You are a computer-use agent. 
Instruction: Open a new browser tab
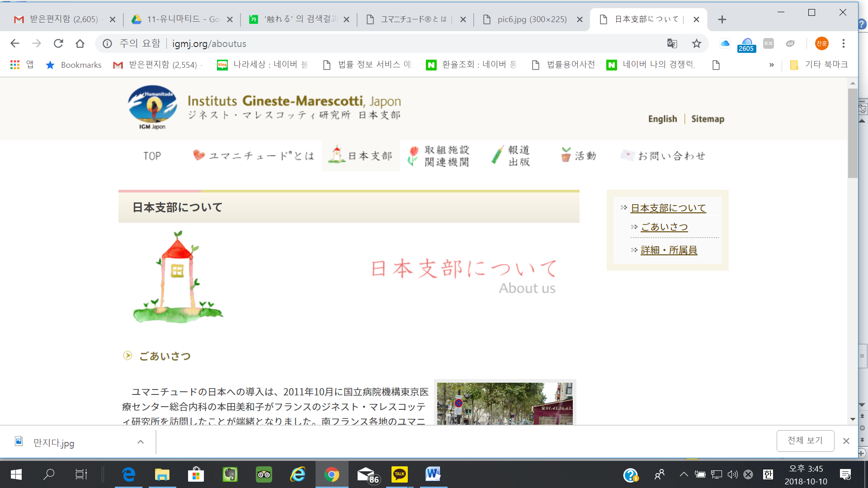722,19
